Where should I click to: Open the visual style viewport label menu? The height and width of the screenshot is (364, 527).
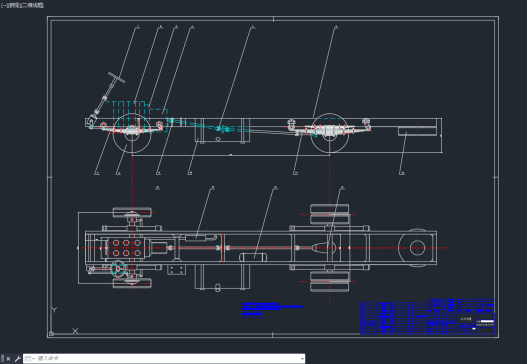click(33, 5)
